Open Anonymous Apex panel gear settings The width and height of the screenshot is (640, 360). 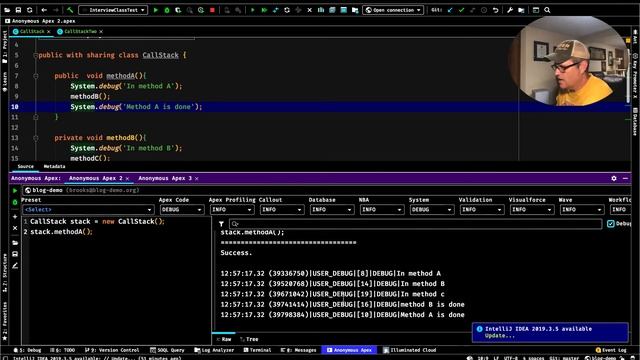(614, 178)
